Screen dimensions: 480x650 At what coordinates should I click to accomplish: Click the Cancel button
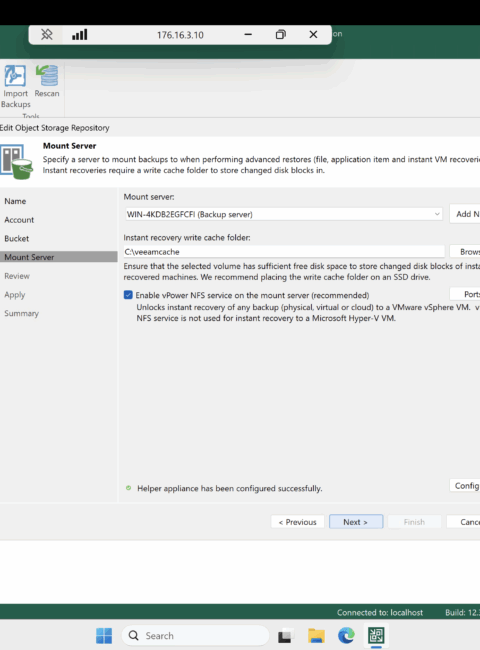pyautogui.click(x=463, y=522)
